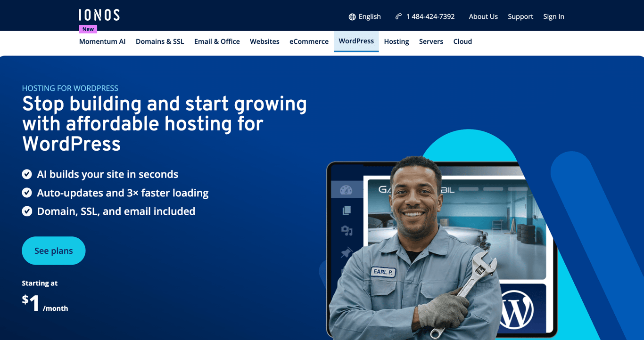Change language from English
The width and height of the screenshot is (644, 340).
(x=370, y=16)
